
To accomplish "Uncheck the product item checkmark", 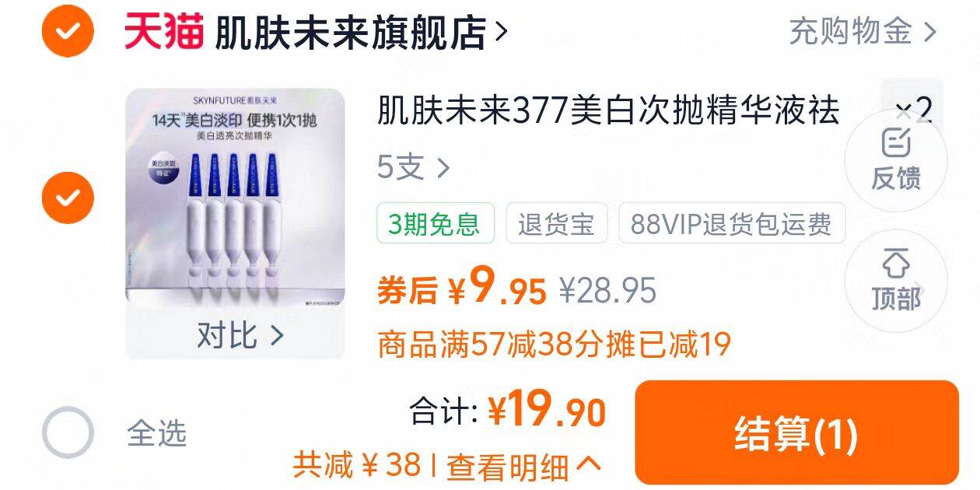I will (68, 198).
